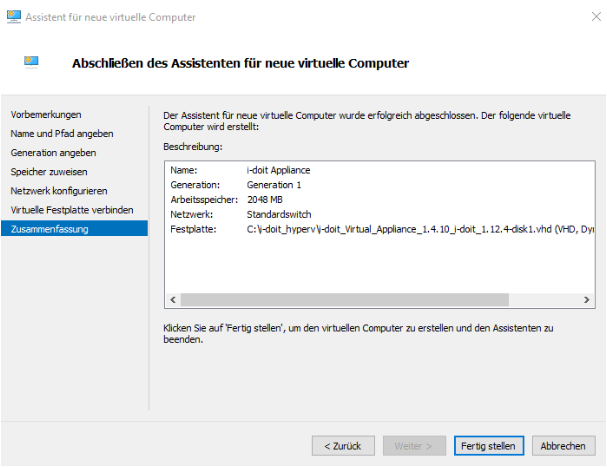Click the Netzwerk Standardswitch row

280,214
